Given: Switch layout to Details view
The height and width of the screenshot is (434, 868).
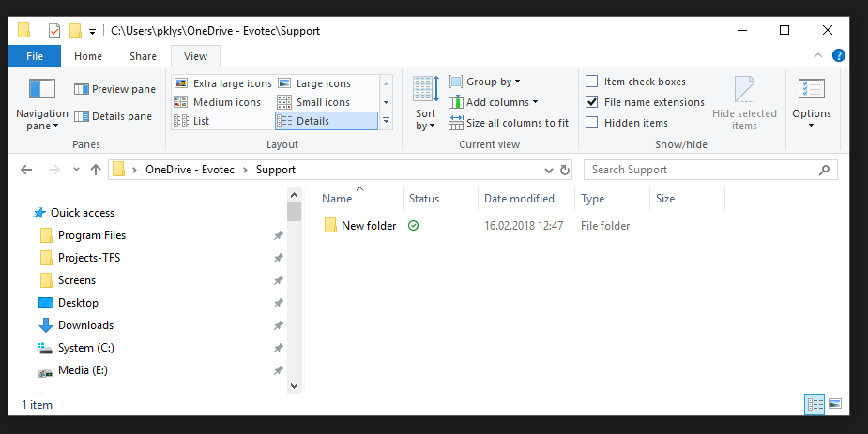Looking at the screenshot, I should (326, 121).
